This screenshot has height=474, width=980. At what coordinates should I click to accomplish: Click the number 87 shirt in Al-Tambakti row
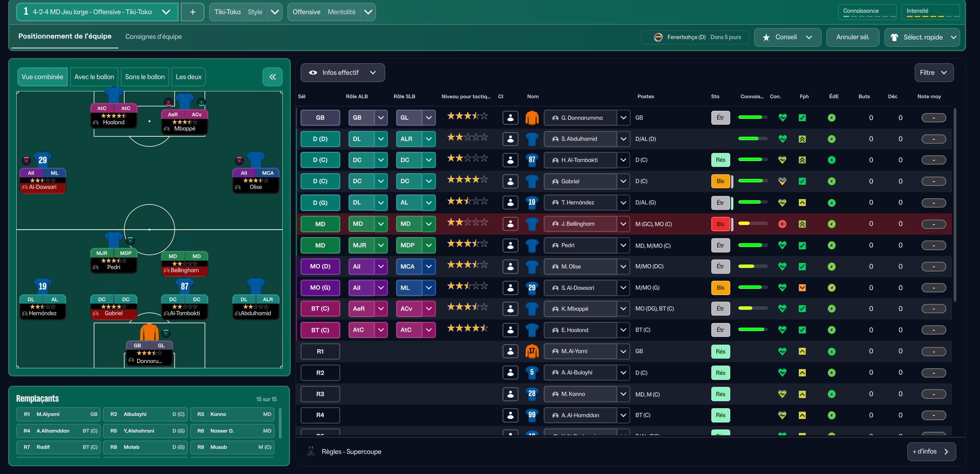pyautogui.click(x=532, y=160)
